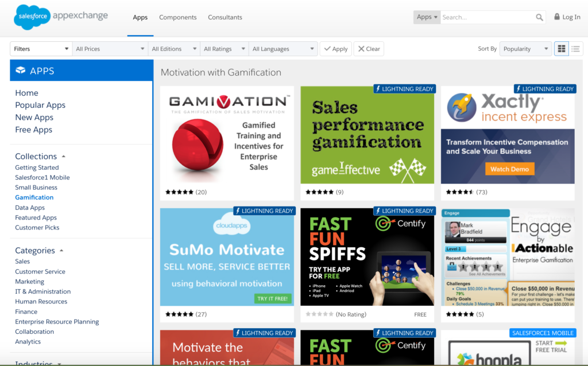Open the Getting Started collection
Viewport: 588px width, 366px height.
[x=37, y=168]
